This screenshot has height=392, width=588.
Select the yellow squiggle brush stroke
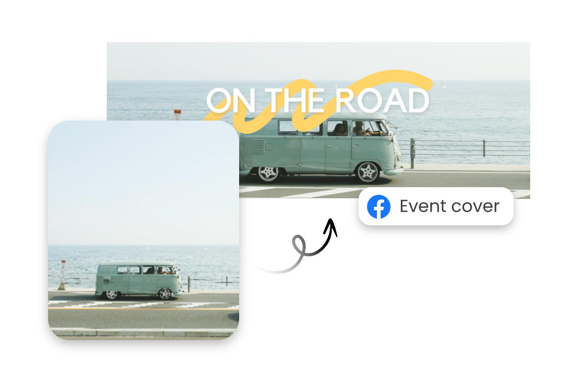(x=318, y=101)
